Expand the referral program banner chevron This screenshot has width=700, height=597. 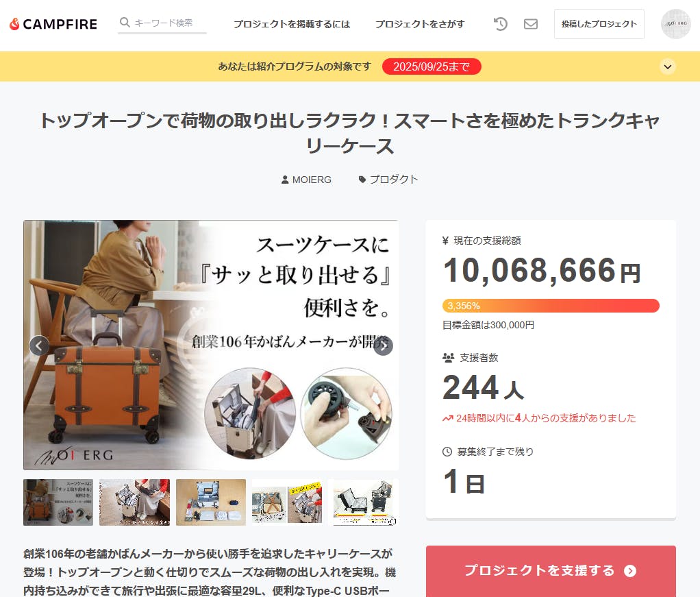667,67
